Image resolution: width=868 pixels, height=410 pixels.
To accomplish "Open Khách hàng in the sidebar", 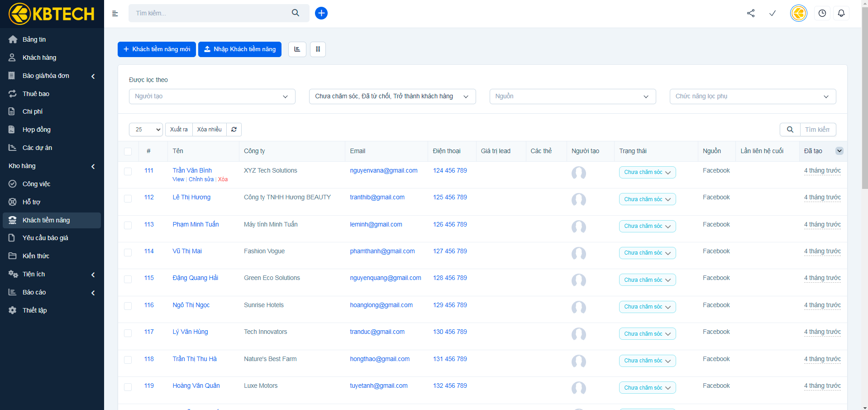I will pyautogui.click(x=39, y=58).
